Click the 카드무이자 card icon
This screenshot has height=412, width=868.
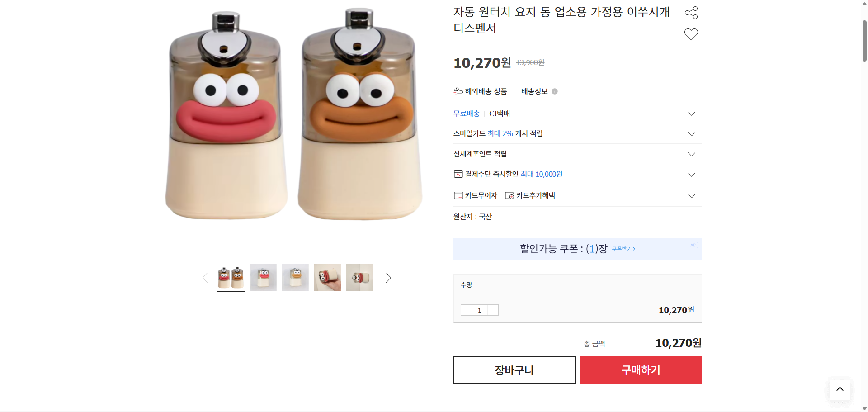point(458,195)
